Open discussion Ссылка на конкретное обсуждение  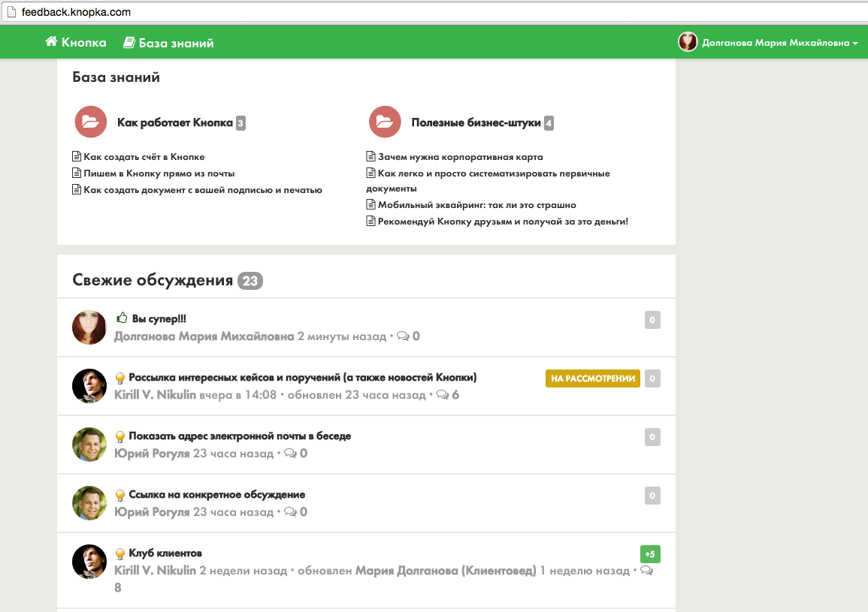[x=216, y=495]
